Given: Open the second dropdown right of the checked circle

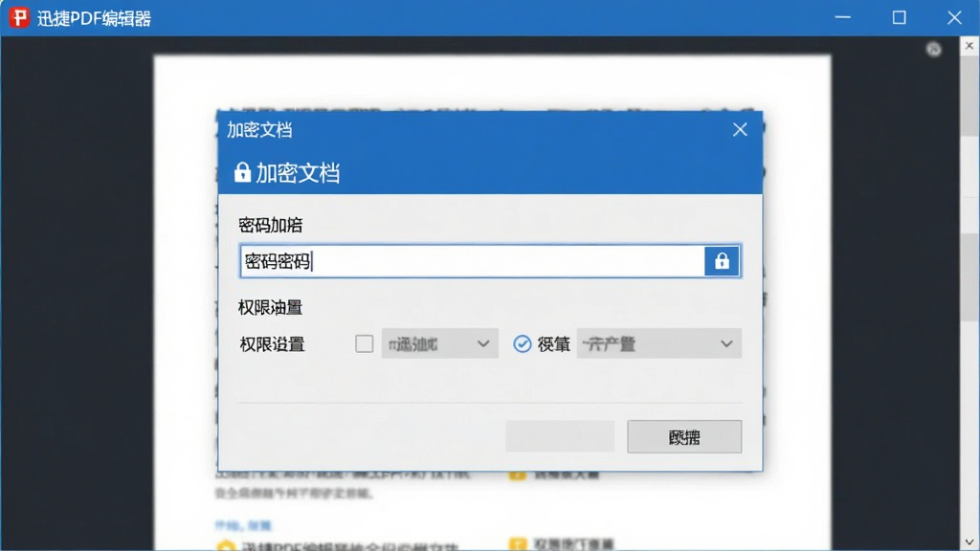Looking at the screenshot, I should click(x=658, y=343).
